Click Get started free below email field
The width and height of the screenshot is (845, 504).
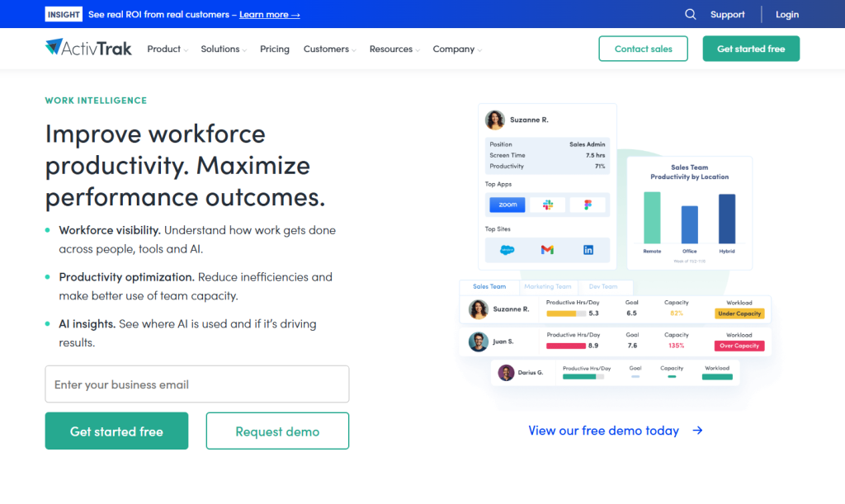click(x=116, y=431)
